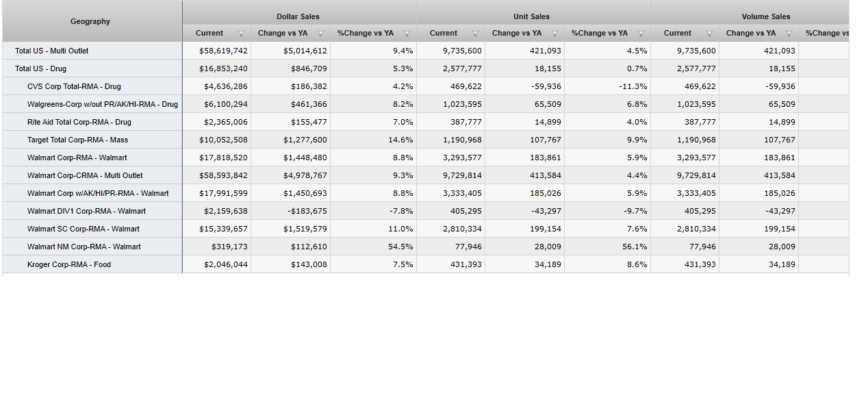This screenshot has width=868, height=402.
Task: Select the Total US - Multi Outlet row
Action: 52,51
